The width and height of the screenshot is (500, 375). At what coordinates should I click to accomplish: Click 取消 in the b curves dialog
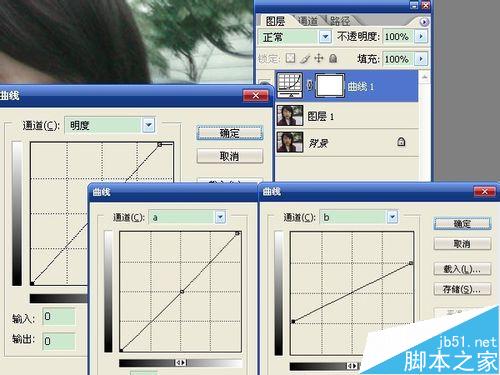(462, 244)
